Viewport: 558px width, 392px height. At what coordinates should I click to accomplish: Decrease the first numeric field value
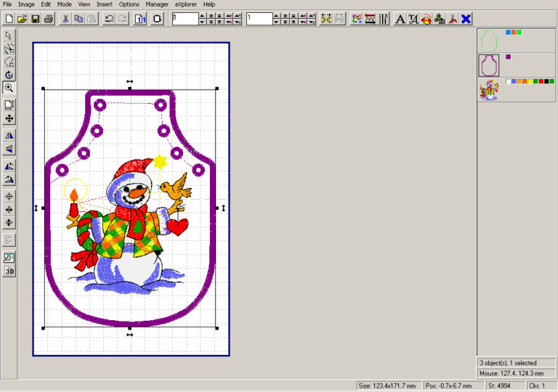[x=202, y=22]
